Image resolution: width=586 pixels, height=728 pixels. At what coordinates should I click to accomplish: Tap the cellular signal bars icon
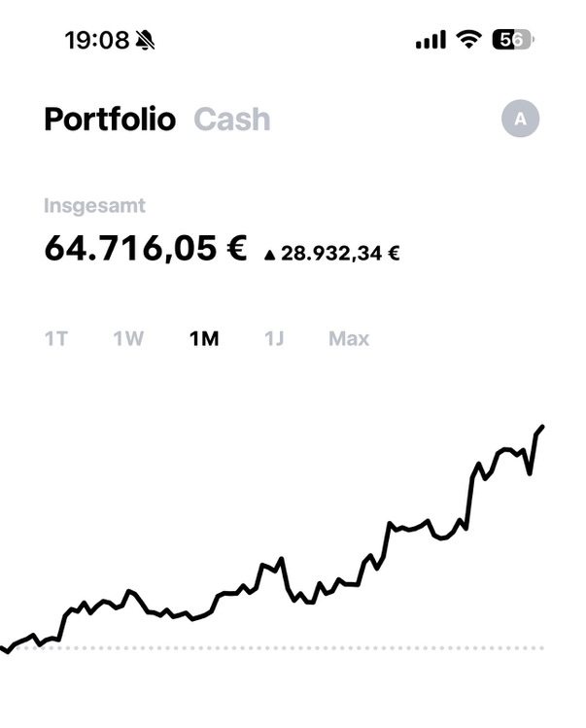430,40
